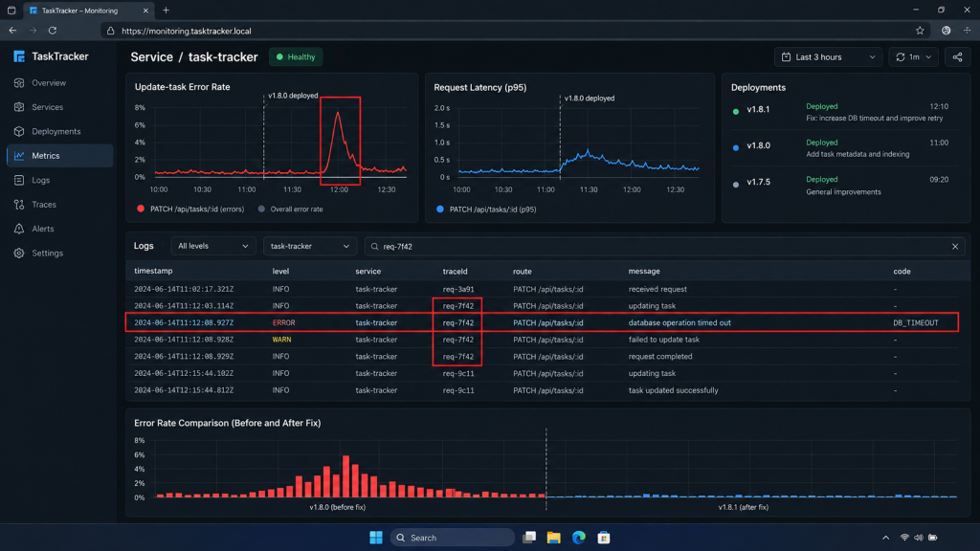Open the All levels filter dropdown

point(212,246)
